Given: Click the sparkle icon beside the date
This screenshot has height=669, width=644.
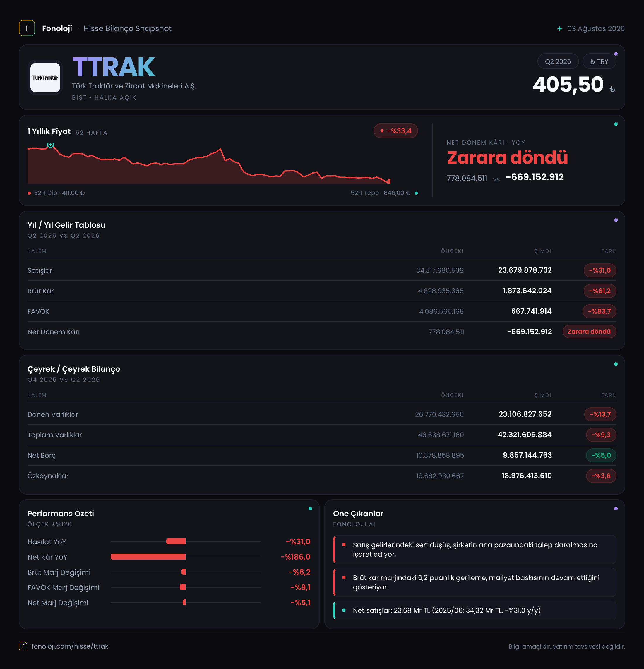Looking at the screenshot, I should point(560,29).
